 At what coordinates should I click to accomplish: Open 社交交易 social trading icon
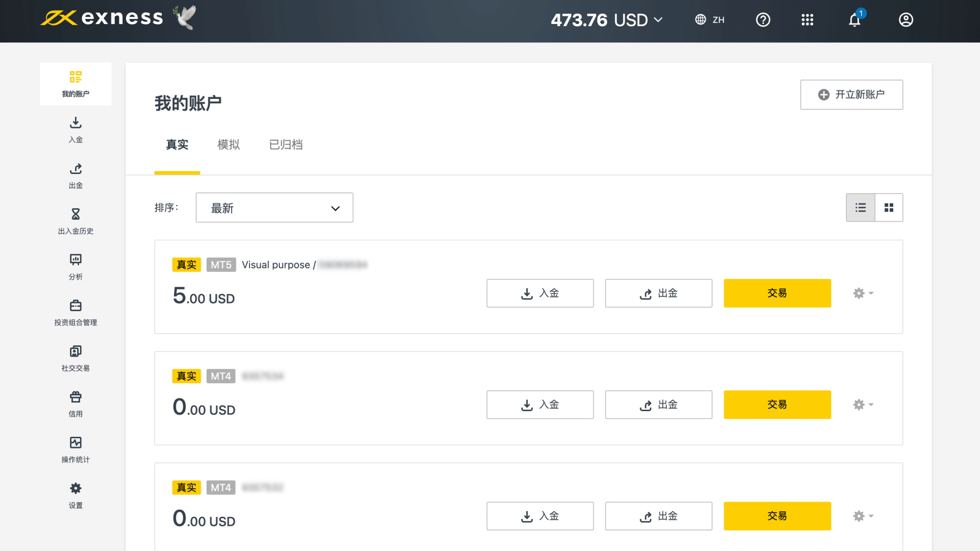point(76,358)
